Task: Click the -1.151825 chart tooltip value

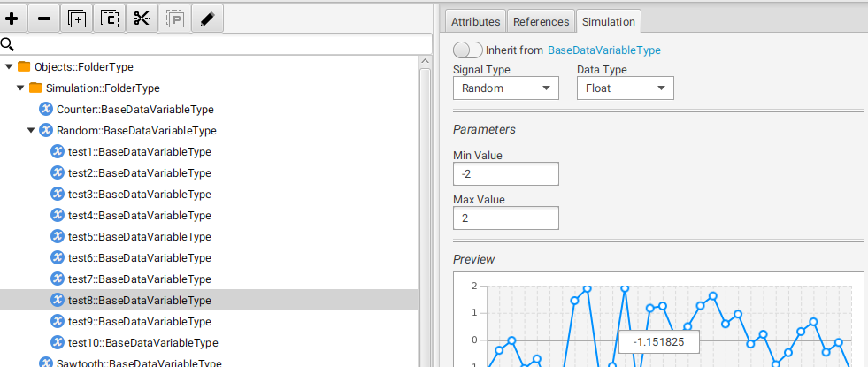Action: pyautogui.click(x=659, y=341)
